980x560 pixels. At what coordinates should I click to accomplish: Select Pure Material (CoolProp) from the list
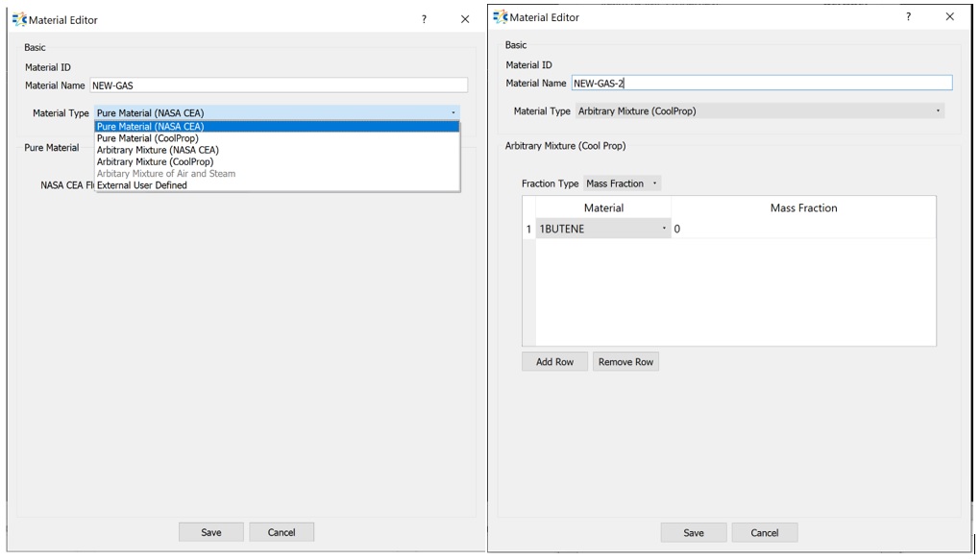(x=148, y=138)
